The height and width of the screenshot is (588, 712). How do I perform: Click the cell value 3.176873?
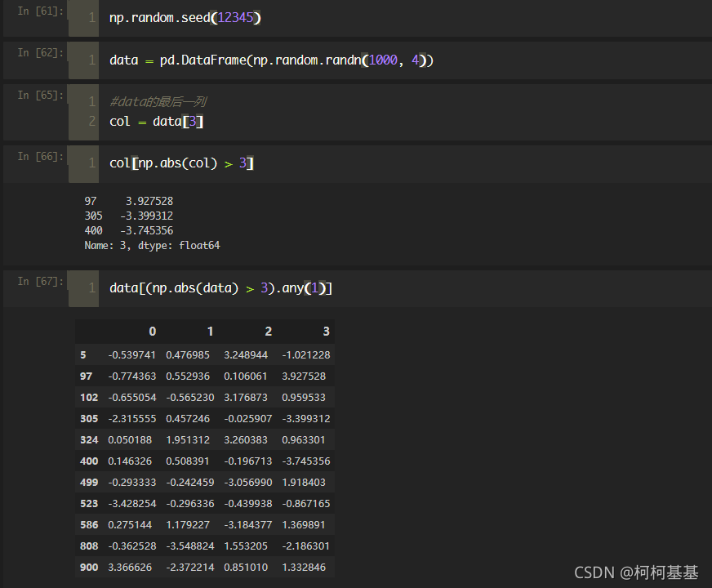click(246, 398)
